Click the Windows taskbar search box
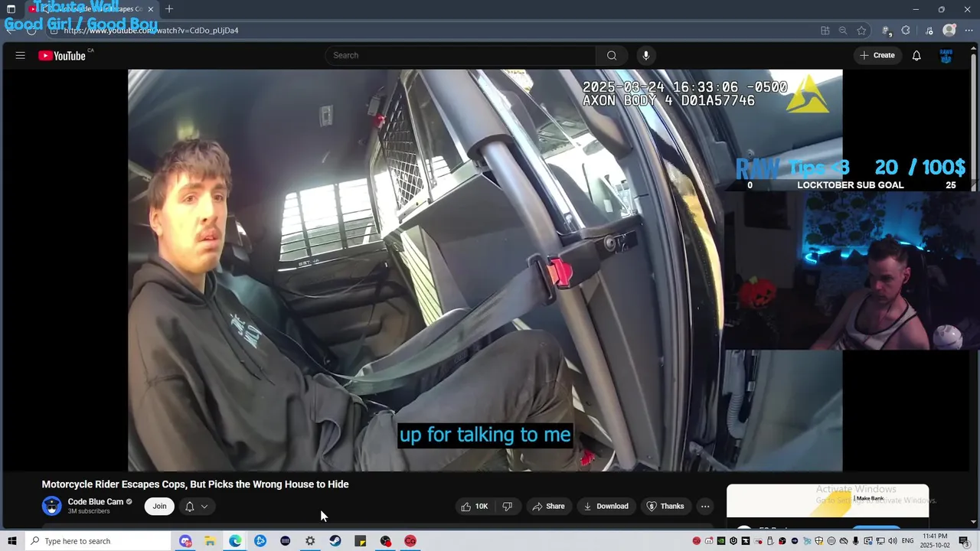Viewport: 980px width, 551px height. coord(98,541)
